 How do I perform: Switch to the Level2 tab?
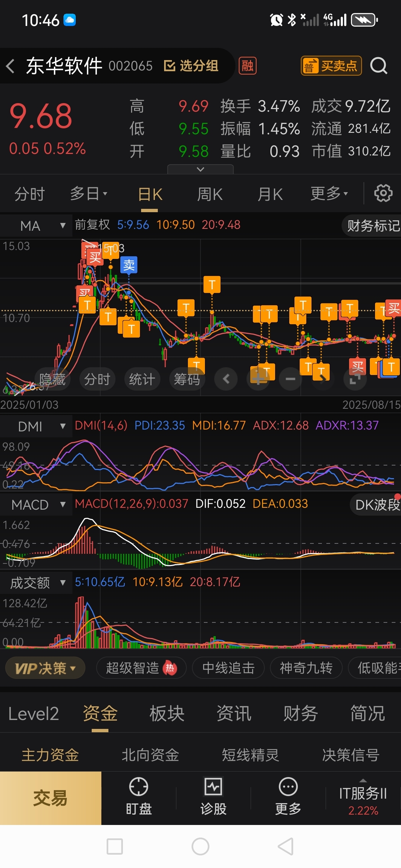[x=33, y=714]
